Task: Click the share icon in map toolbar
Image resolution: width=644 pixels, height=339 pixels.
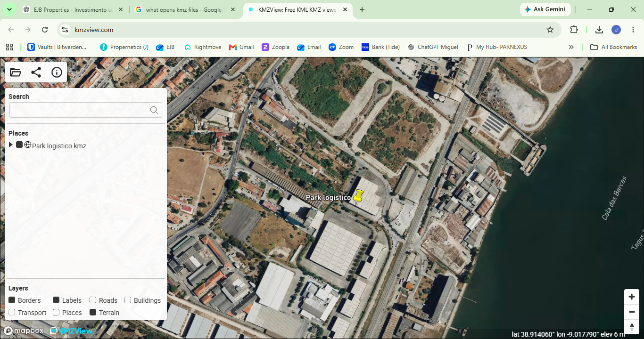Action: [x=36, y=73]
